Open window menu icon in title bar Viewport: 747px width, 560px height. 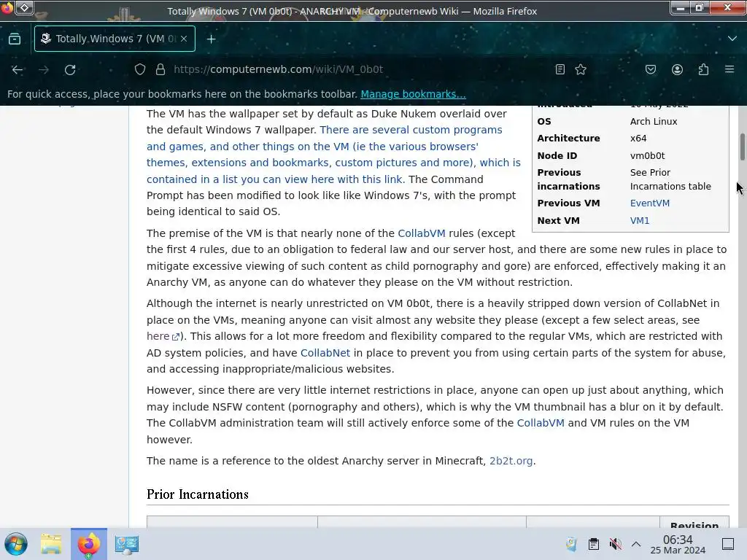pos(7,7)
